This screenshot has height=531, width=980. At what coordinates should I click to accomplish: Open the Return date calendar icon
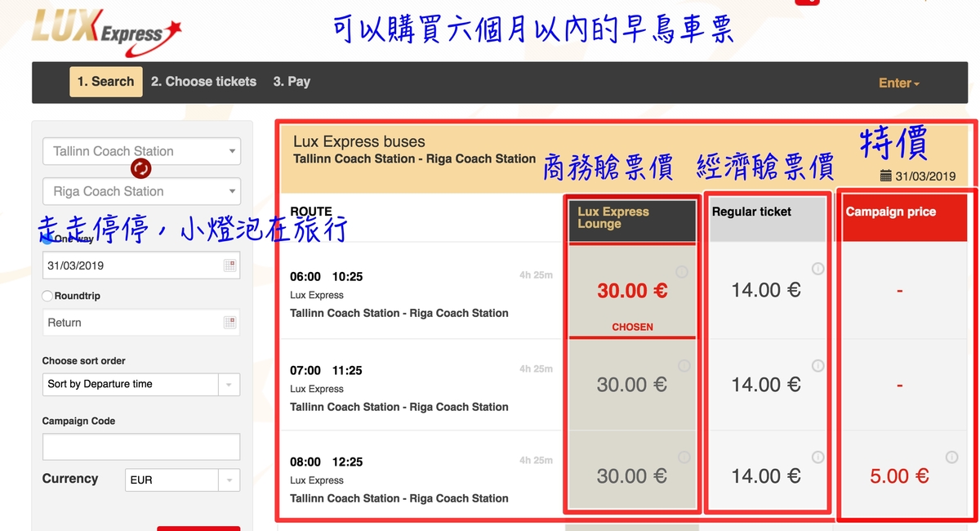[229, 323]
